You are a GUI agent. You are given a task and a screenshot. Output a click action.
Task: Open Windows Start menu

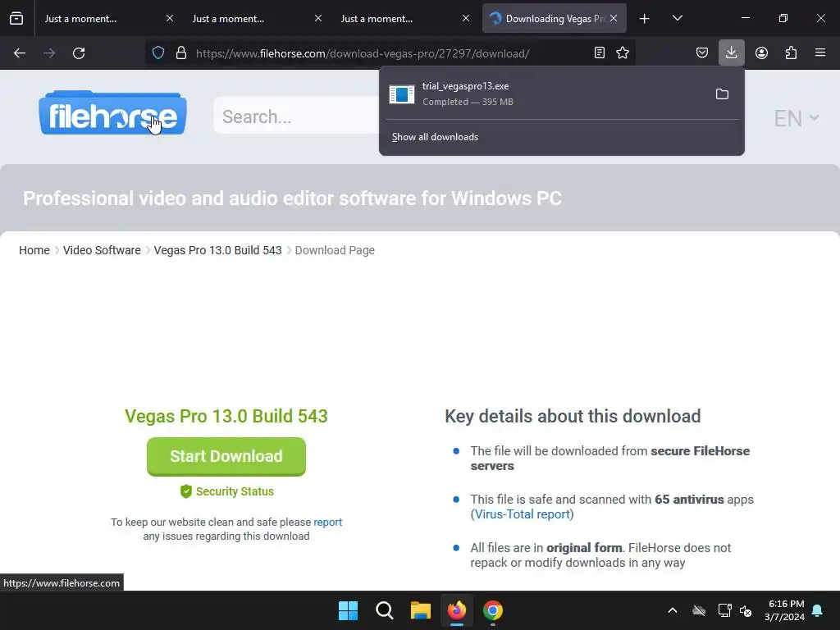click(348, 610)
